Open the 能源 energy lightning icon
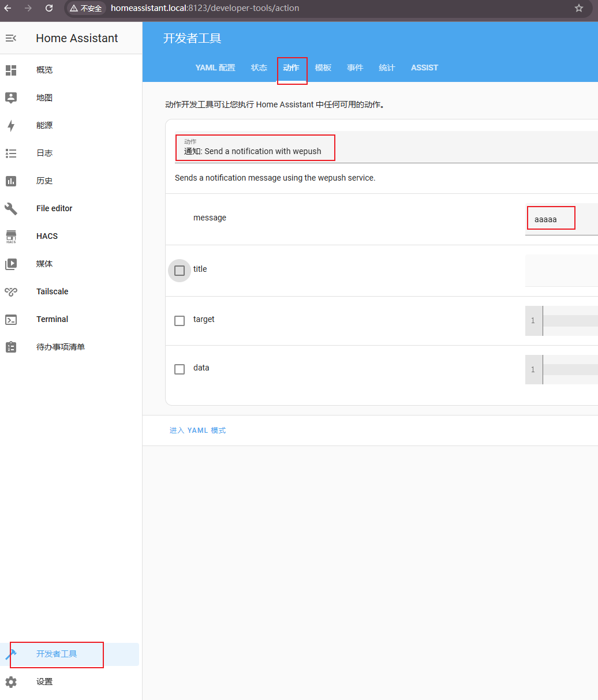Viewport: 598px width, 700px height. 11,125
